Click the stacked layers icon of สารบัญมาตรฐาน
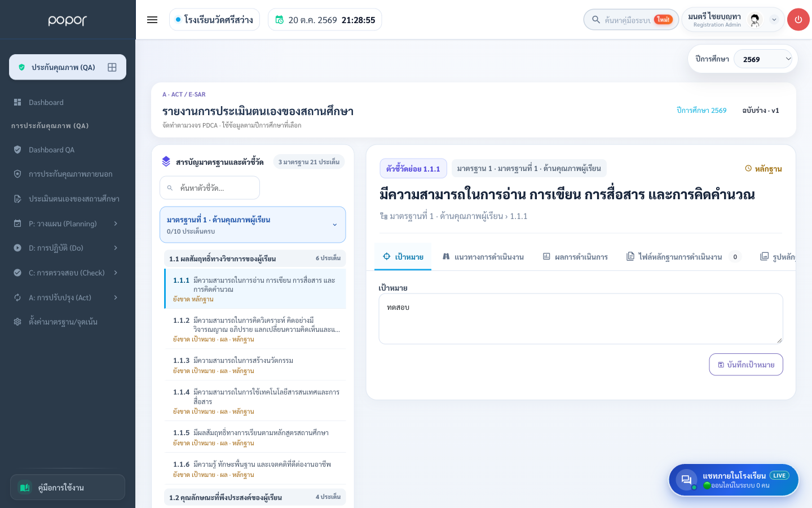The height and width of the screenshot is (508, 812). click(166, 161)
